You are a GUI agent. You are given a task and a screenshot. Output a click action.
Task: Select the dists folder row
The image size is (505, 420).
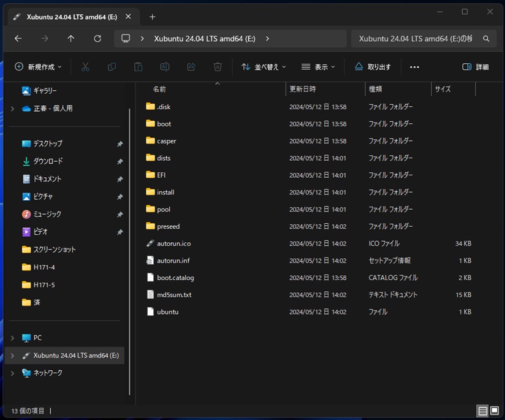[x=308, y=158]
